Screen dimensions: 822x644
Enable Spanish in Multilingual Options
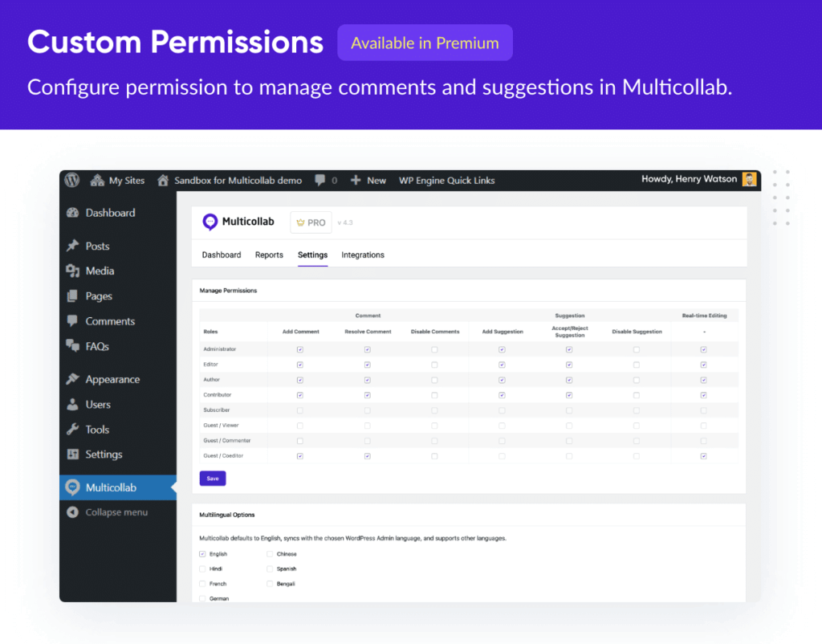click(x=271, y=569)
